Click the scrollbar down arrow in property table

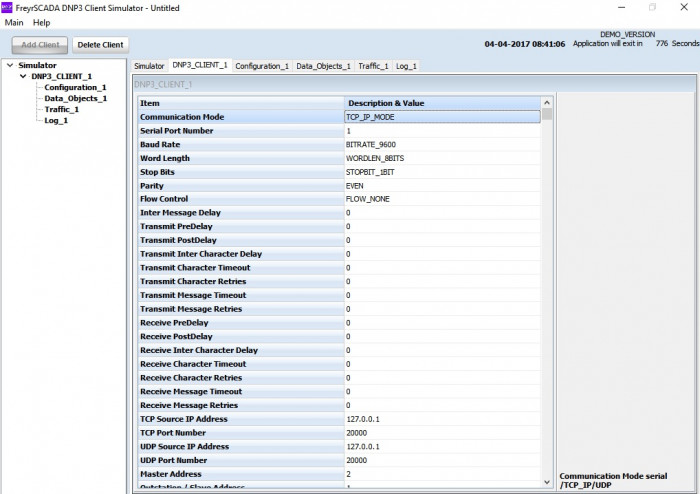click(547, 482)
